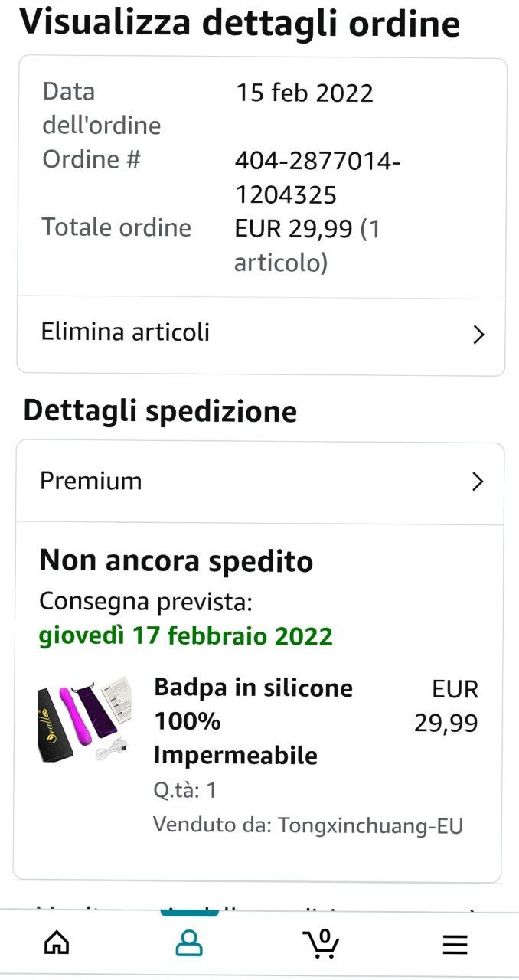Viewport: 519px width, 980px height.
Task: Tap the Totale ordine amount
Action: click(x=306, y=245)
